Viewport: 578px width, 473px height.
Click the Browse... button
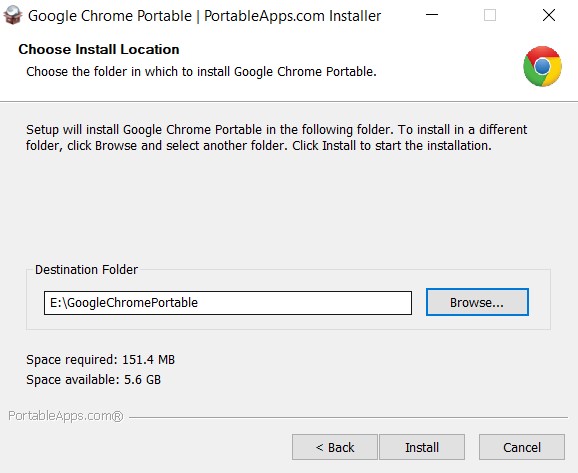pyautogui.click(x=477, y=302)
